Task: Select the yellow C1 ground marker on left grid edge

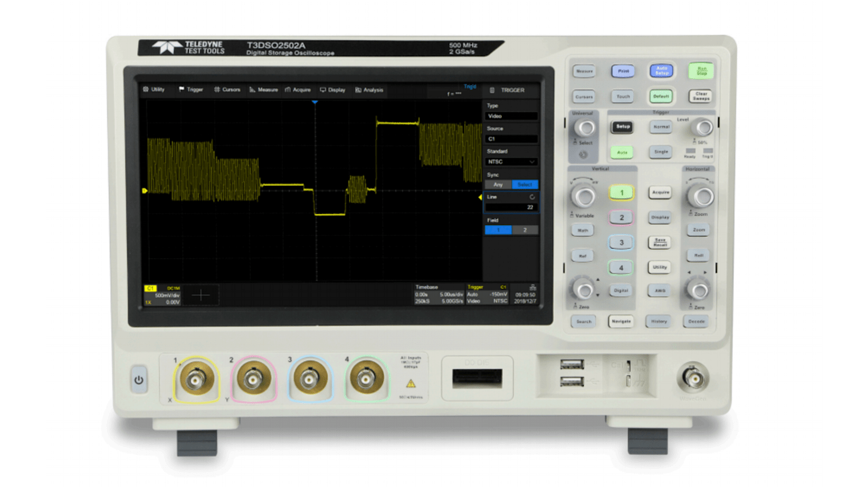Action: [145, 191]
